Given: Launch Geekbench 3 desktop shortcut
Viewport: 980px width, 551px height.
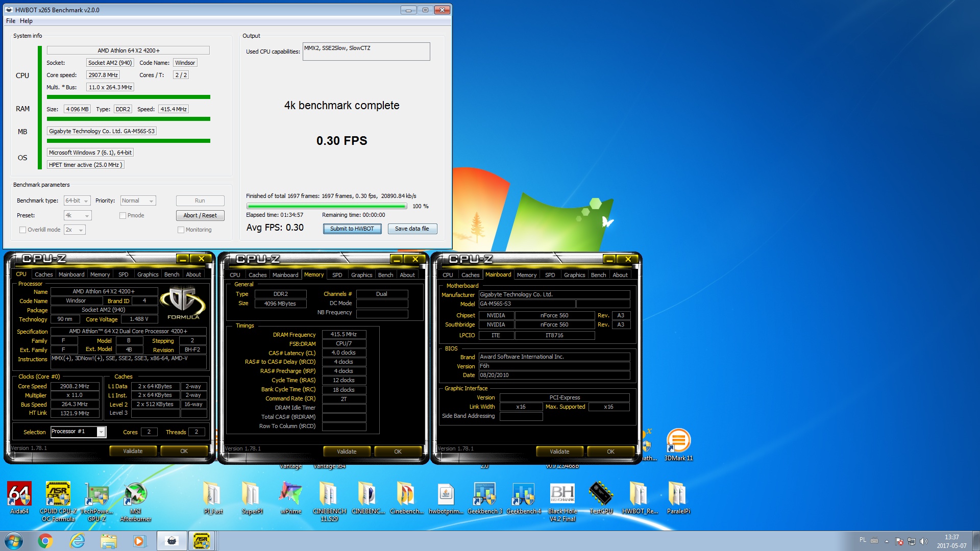Looking at the screenshot, I should coord(484,497).
